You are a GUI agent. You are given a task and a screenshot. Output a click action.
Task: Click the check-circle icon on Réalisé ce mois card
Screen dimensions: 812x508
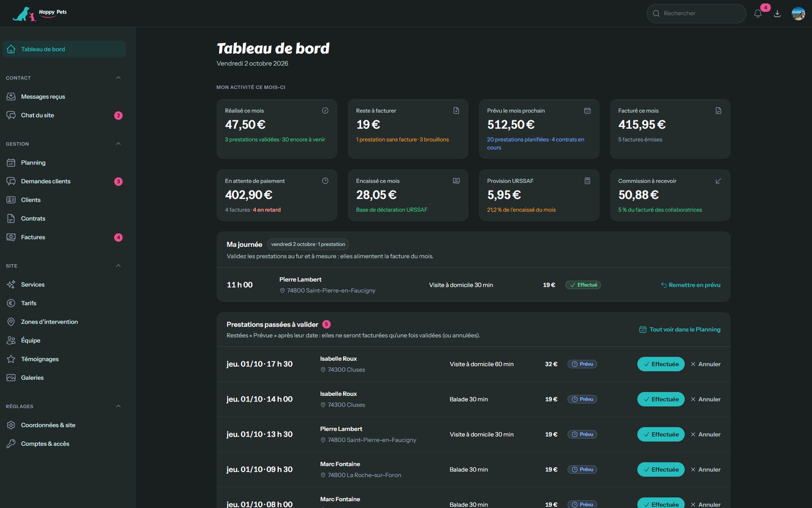[x=325, y=111]
